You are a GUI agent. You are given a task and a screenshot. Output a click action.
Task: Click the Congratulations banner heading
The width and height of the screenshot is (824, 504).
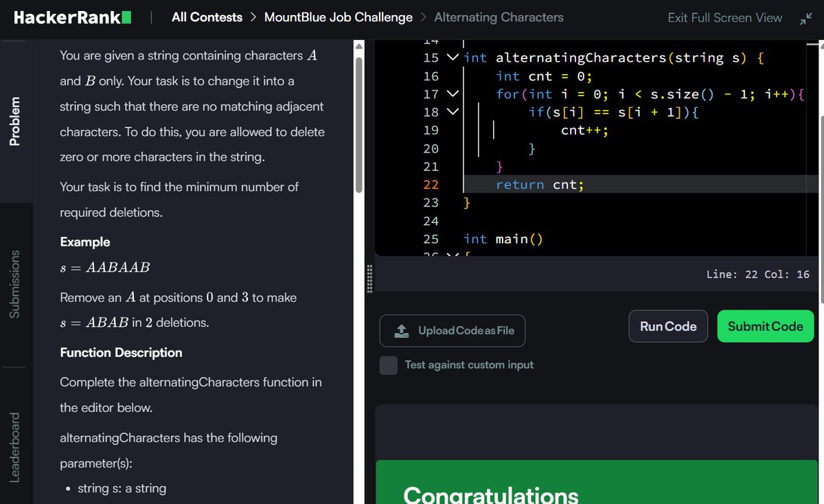point(491,494)
